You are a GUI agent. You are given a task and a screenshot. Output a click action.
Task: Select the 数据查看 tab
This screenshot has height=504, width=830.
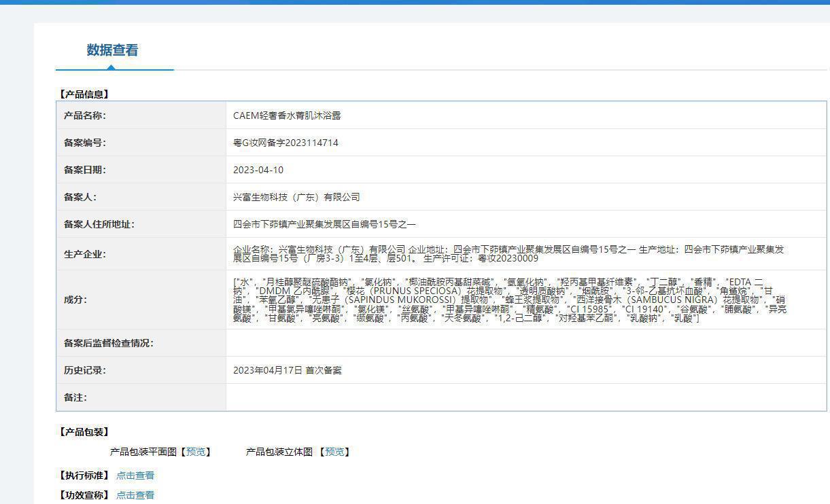(x=113, y=50)
